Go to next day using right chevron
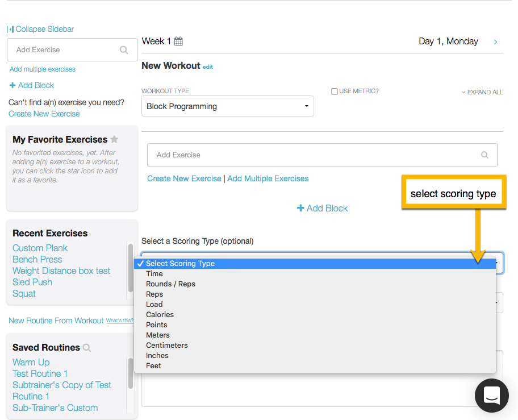 coord(496,42)
